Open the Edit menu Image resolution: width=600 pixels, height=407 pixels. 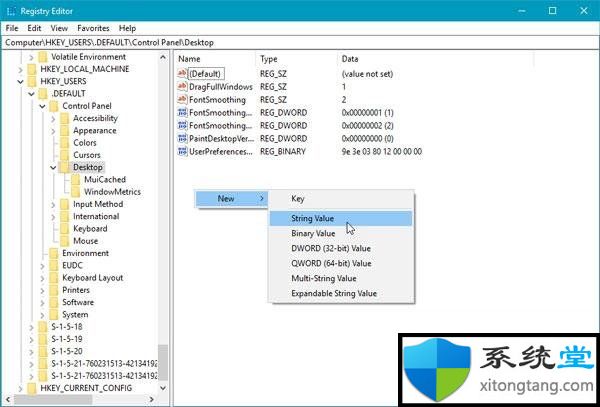[x=34, y=28]
